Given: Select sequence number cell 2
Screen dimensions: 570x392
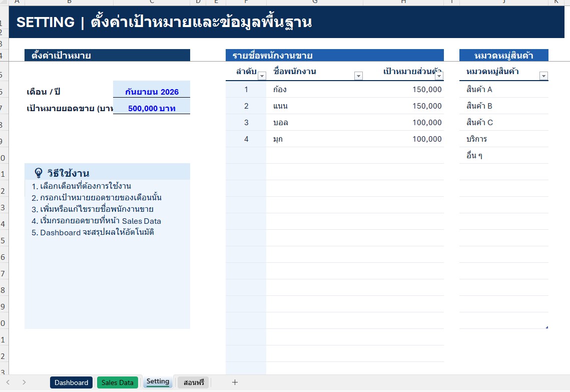Looking at the screenshot, I should pos(246,106).
